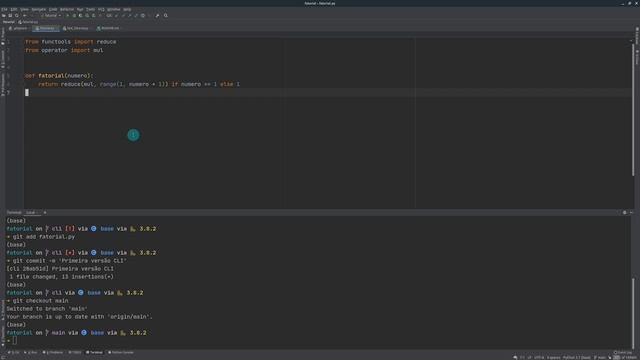This screenshot has height=360, width=640.
Task: Open the 4 spaces indent selector
Action: click(553, 358)
